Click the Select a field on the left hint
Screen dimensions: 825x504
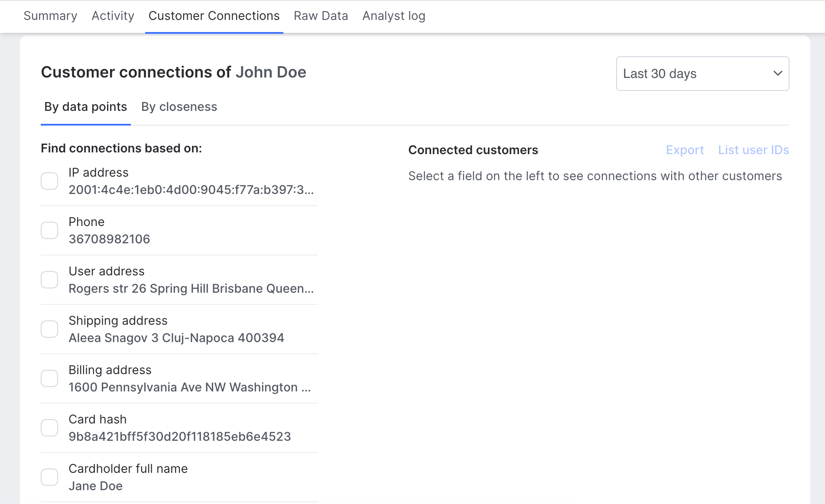coord(595,176)
